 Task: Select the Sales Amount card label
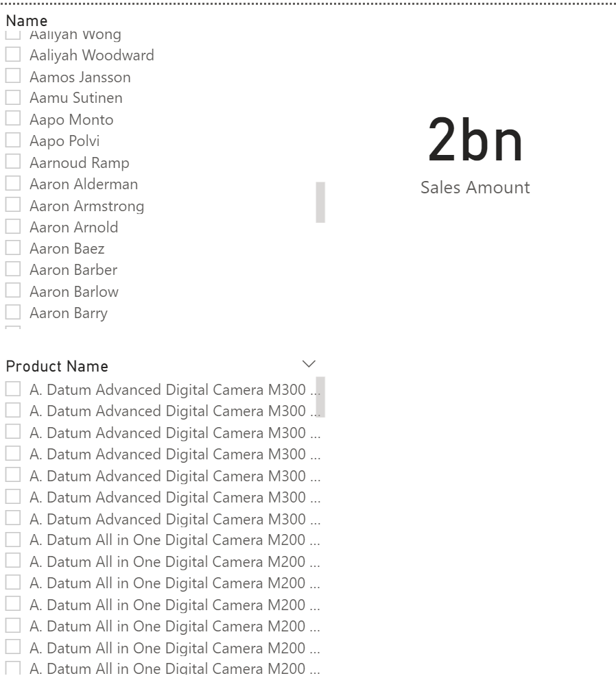pyautogui.click(x=475, y=188)
